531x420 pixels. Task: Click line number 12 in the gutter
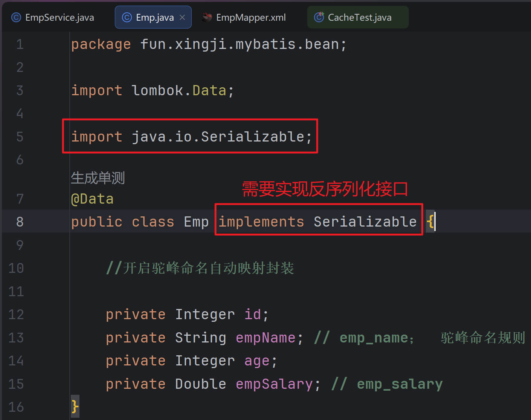pyautogui.click(x=16, y=314)
